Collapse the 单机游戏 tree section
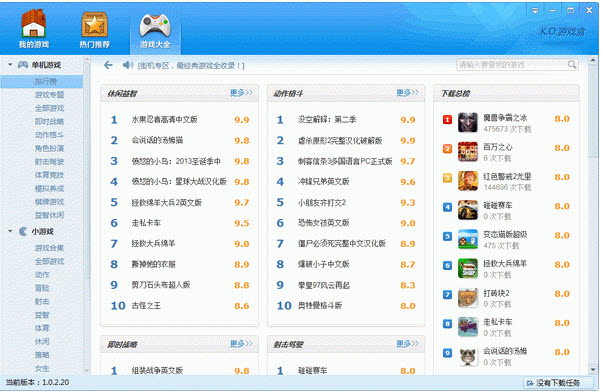The image size is (602, 392). tap(10, 65)
